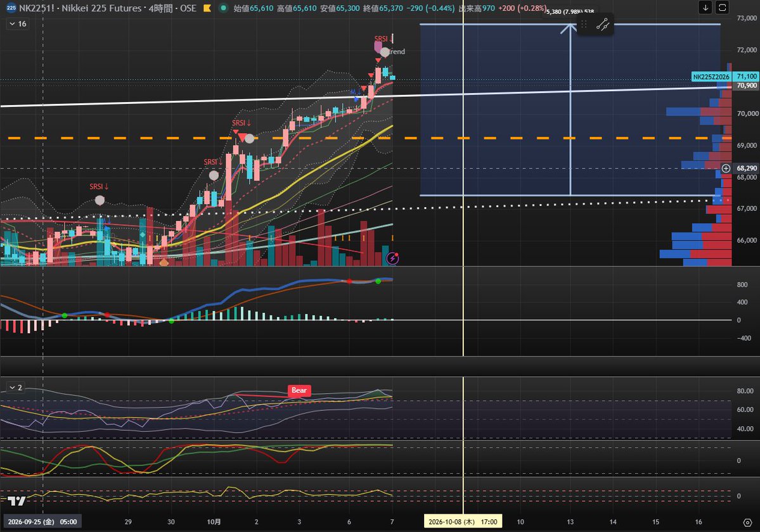Click the topmost SRSI↓ signal label
The height and width of the screenshot is (532, 760).
point(383,39)
